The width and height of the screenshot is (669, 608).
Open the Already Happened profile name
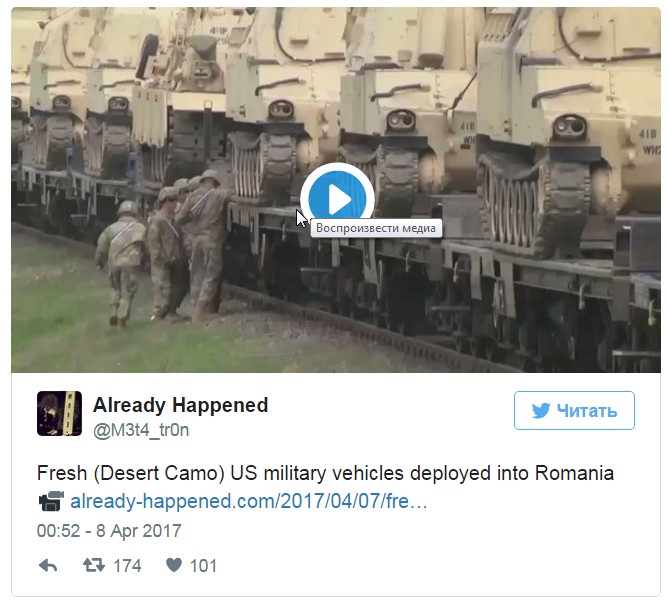coord(180,405)
